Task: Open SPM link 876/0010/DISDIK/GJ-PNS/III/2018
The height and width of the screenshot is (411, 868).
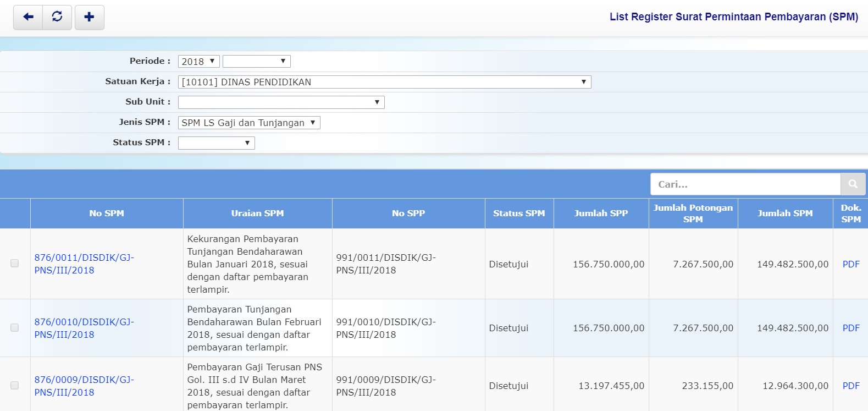Action: tap(84, 328)
